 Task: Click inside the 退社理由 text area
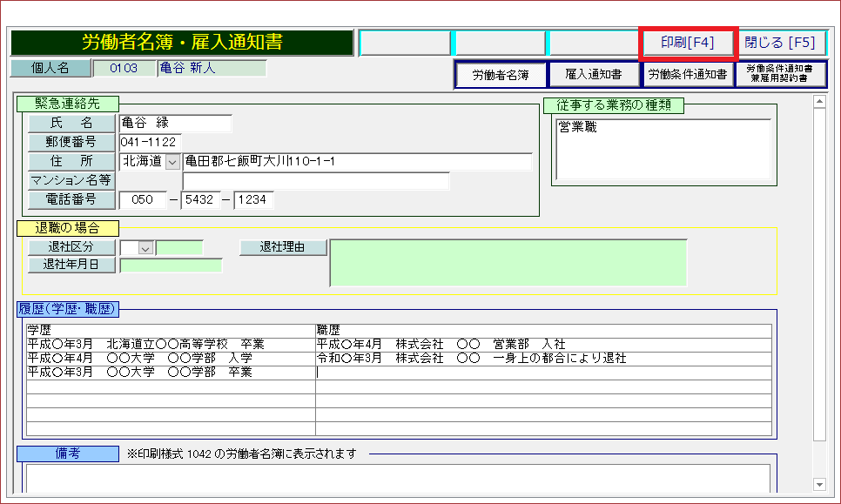point(508,263)
